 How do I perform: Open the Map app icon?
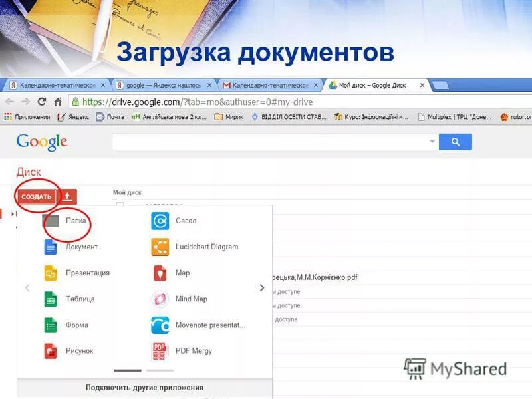click(160, 273)
